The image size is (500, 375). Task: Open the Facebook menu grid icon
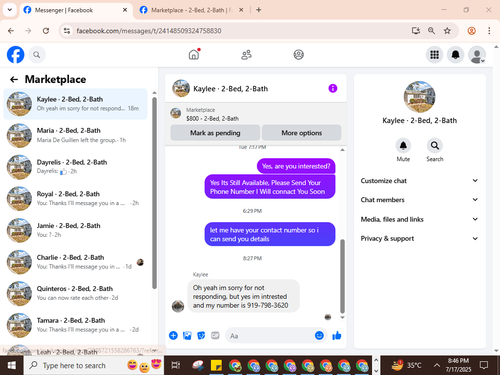click(434, 55)
